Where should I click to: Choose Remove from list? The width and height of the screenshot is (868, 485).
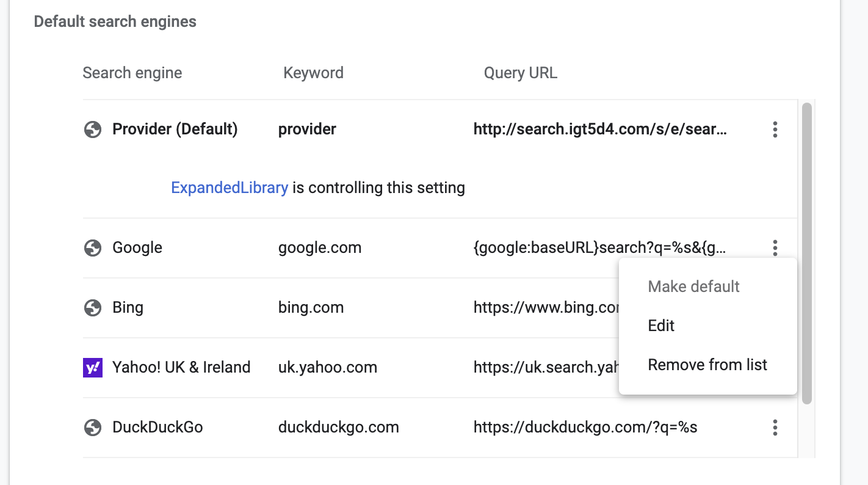coord(707,365)
